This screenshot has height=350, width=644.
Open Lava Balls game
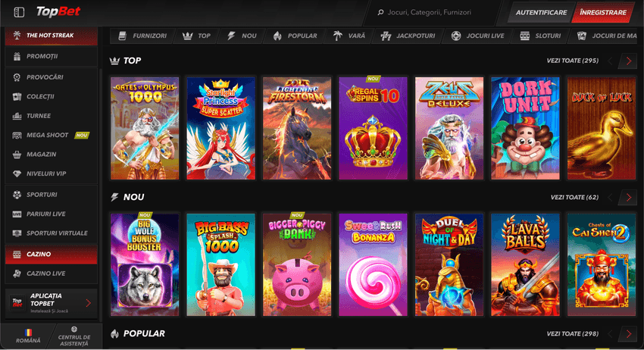point(525,264)
